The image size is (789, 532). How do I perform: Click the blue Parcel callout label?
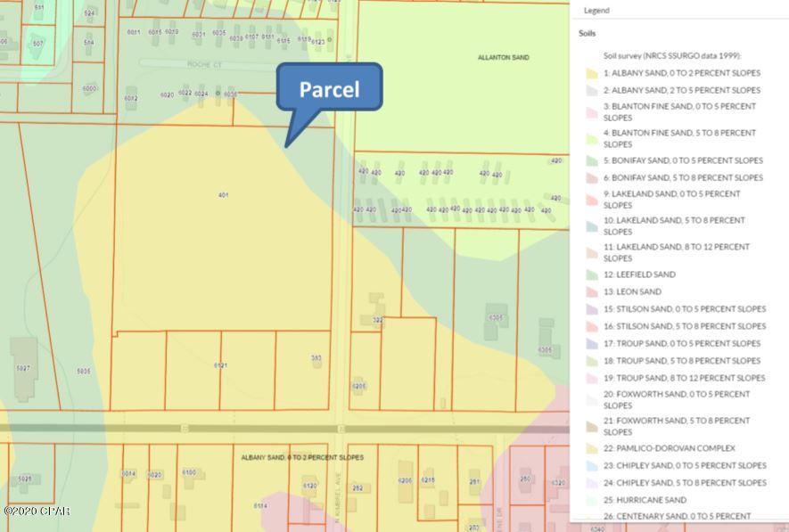pos(329,89)
